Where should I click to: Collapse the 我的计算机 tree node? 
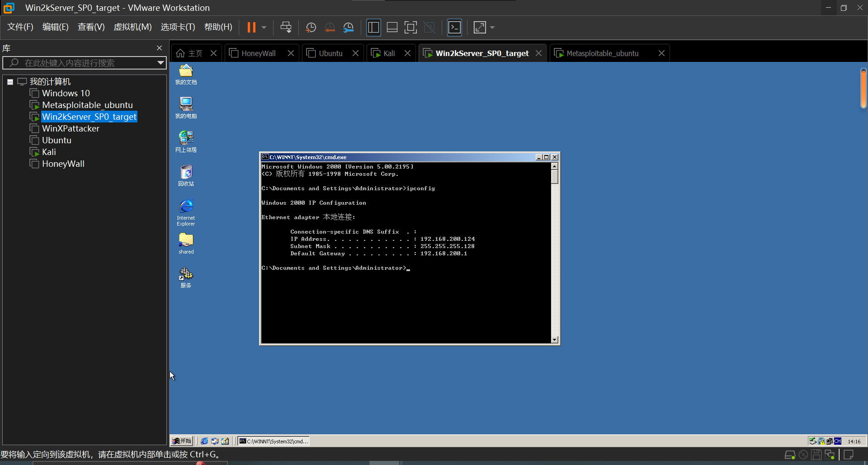click(x=10, y=82)
